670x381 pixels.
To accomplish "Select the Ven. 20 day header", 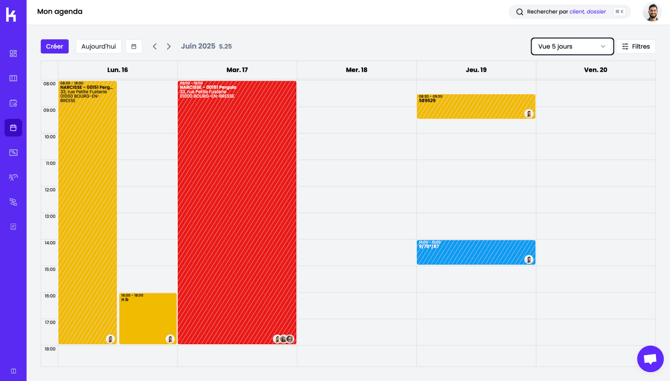I will pyautogui.click(x=596, y=70).
